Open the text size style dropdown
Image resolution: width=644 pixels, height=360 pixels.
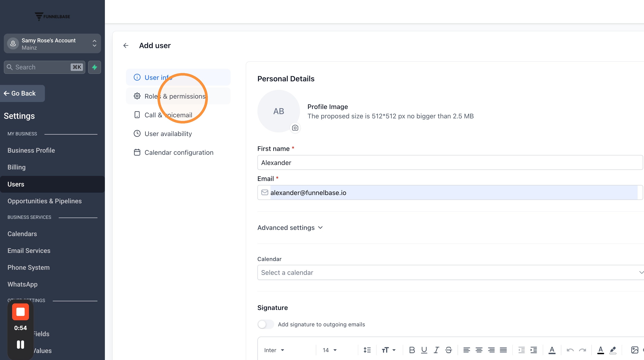click(x=388, y=350)
